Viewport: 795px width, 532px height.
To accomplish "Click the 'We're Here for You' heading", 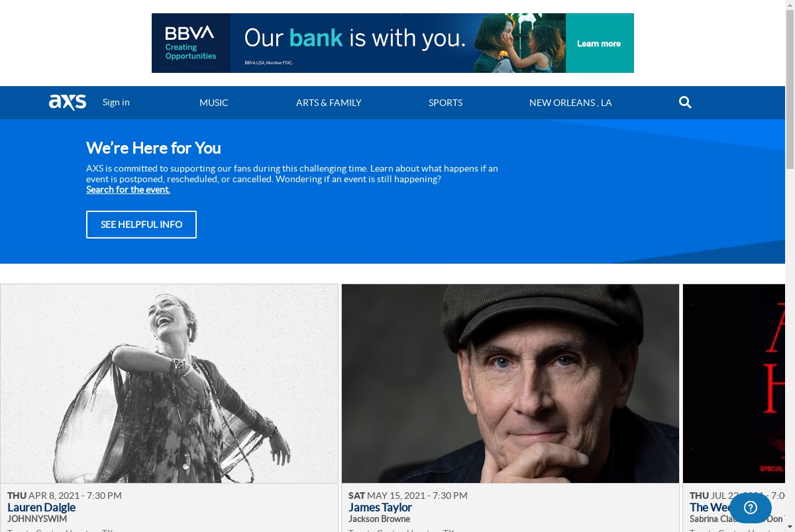I will click(x=153, y=148).
